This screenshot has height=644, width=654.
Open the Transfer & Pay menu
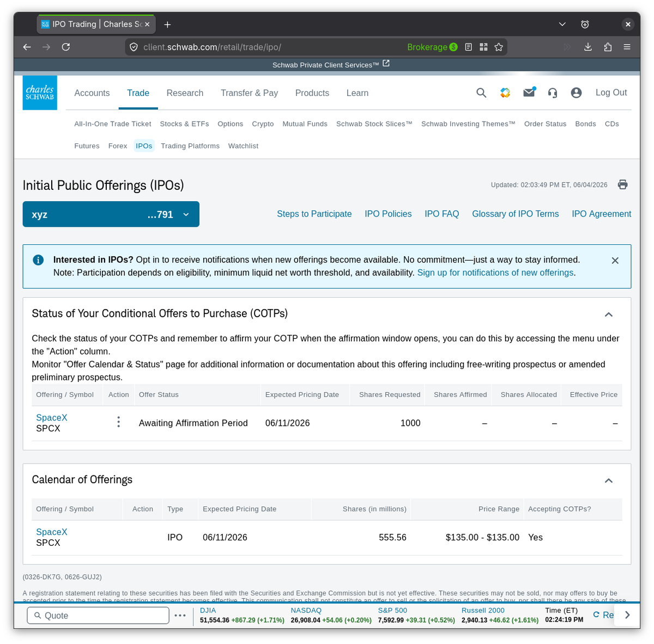pyautogui.click(x=249, y=93)
